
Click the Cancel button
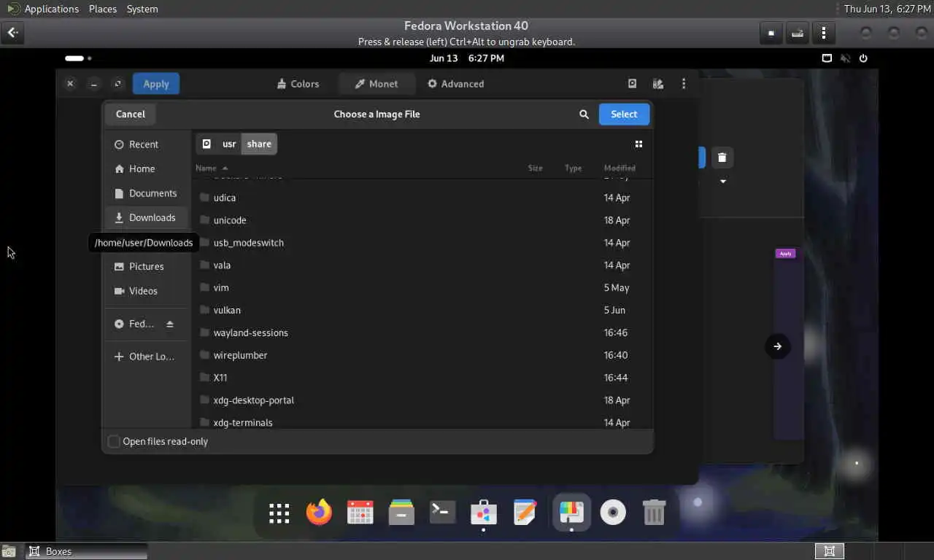point(130,114)
